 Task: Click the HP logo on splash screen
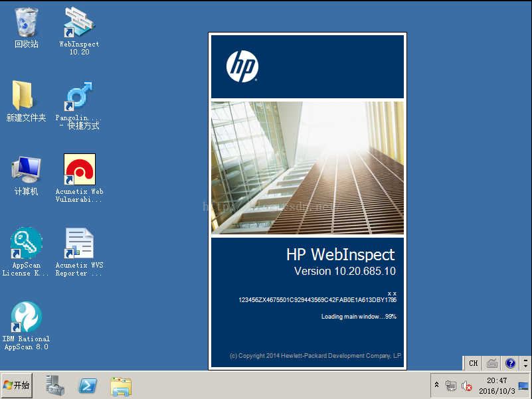tap(242, 66)
